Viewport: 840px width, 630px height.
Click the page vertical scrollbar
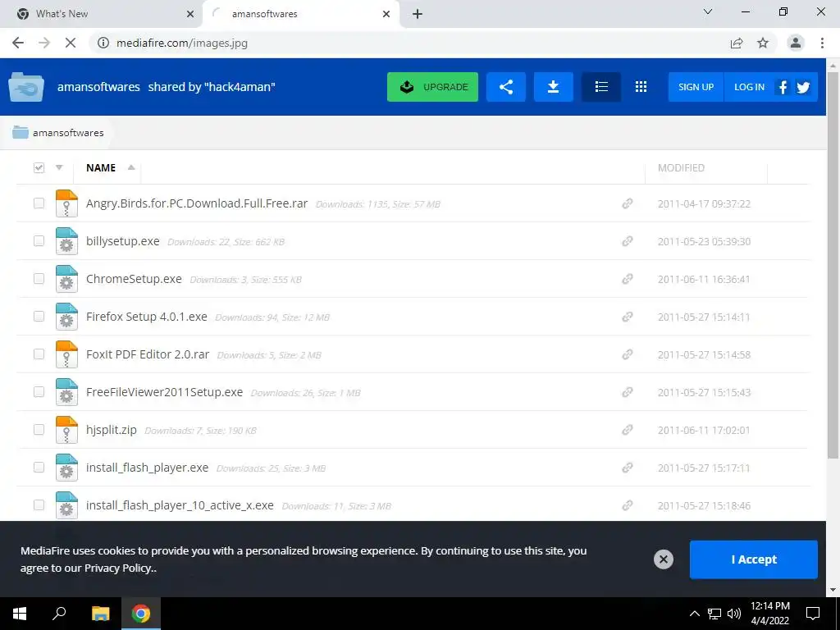click(x=833, y=265)
